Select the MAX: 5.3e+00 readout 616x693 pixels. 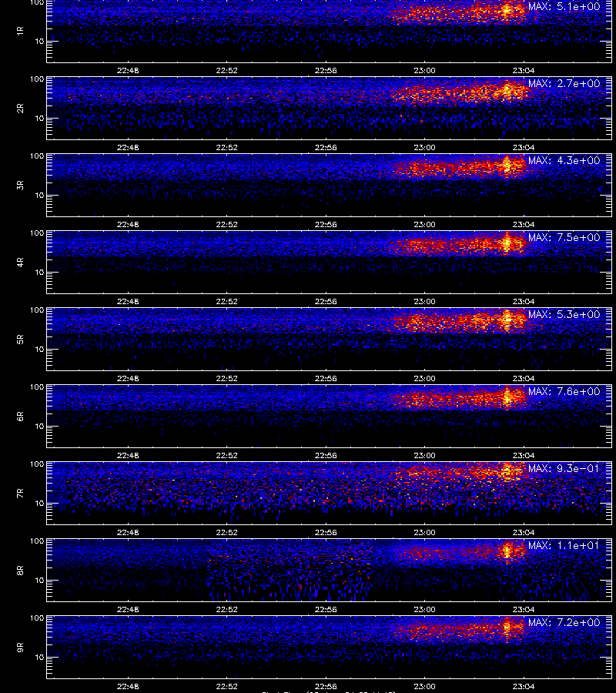[564, 314]
